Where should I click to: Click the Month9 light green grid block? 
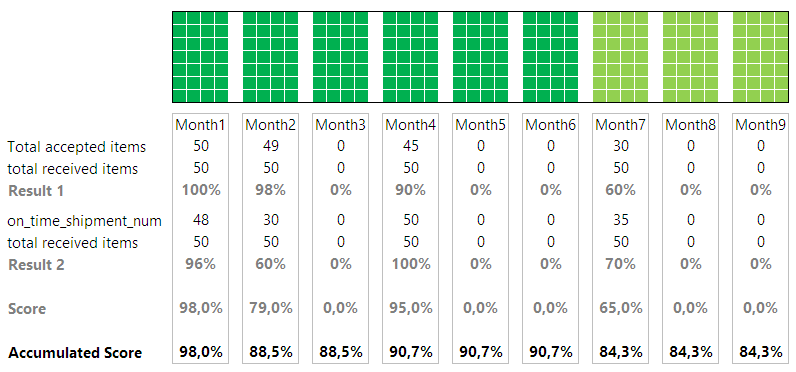[760, 57]
